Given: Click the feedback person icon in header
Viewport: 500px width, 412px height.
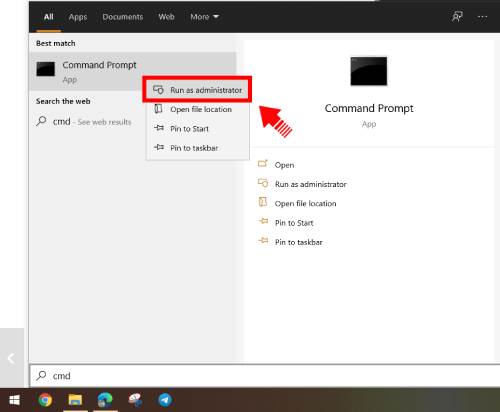Looking at the screenshot, I should coord(457,16).
